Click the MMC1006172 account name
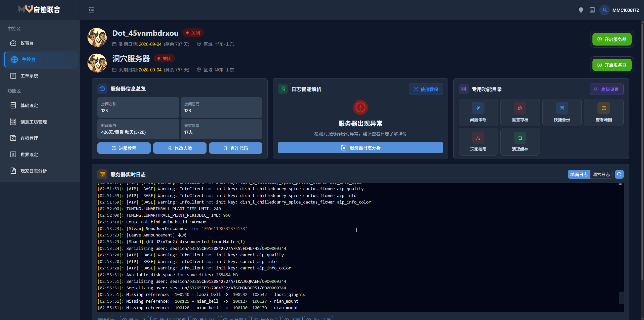The width and height of the screenshot is (644, 320). coord(626,10)
